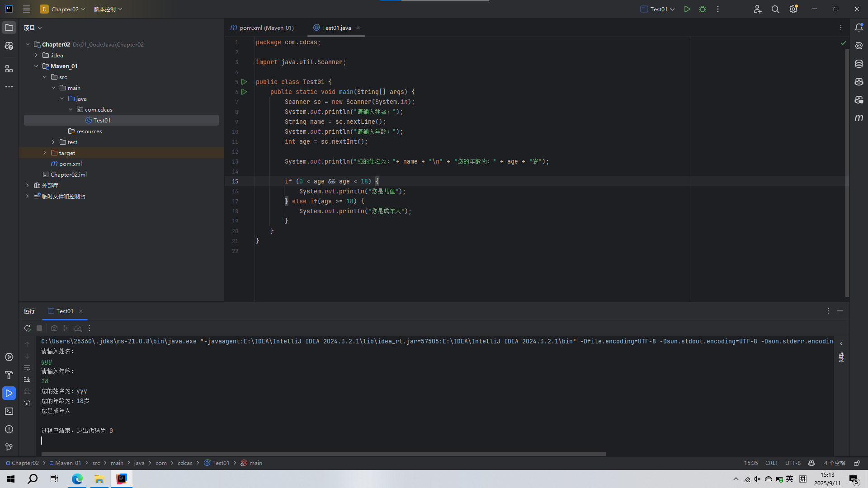Click the UTF-8 encoding status item

pyautogui.click(x=793, y=463)
